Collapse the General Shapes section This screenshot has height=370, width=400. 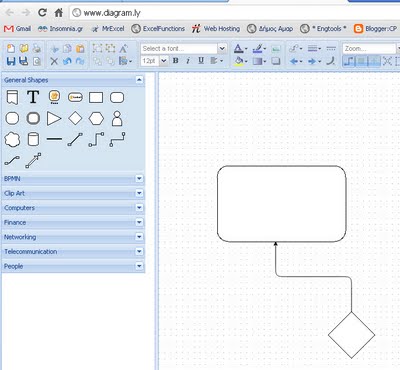tap(139, 80)
